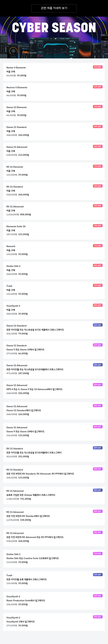Select Ozone 11 Standard upgrade from Ozone 9 or 10

pyautogui.click(x=54, y=350)
